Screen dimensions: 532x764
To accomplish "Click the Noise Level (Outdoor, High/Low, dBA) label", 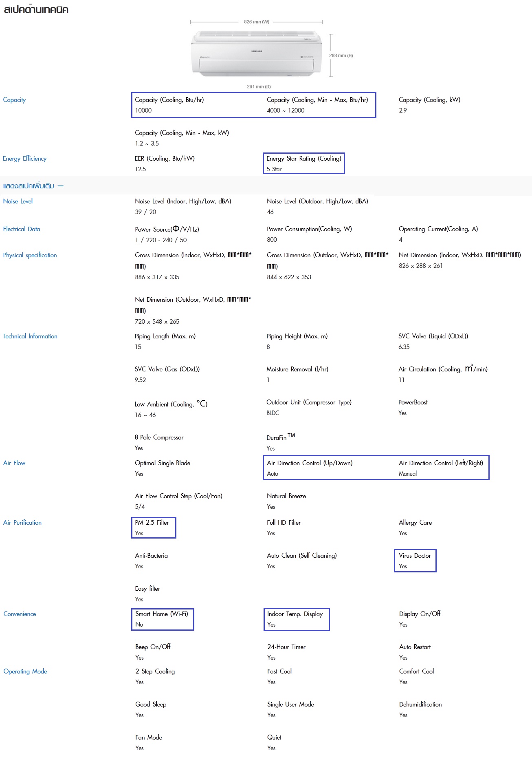I will [x=317, y=201].
